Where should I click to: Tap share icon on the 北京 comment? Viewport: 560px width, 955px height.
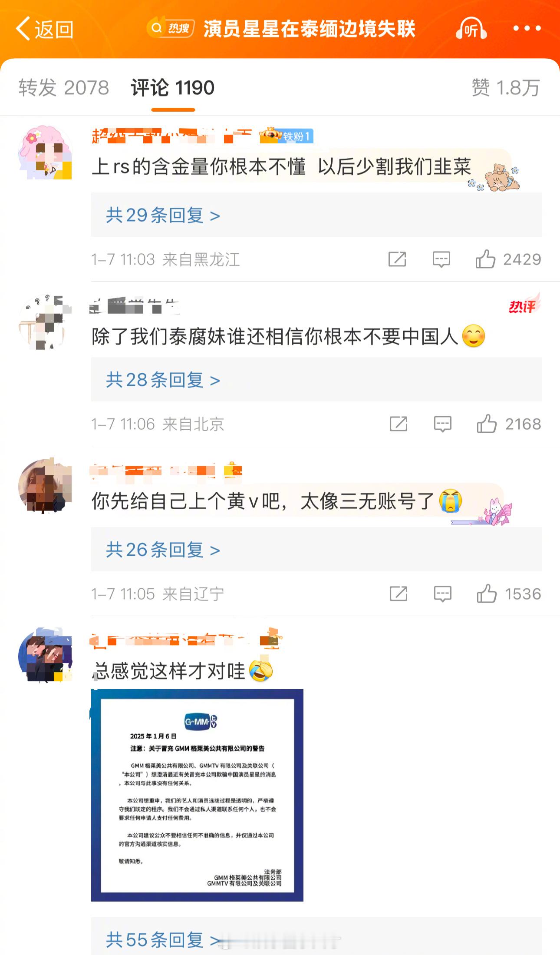tap(399, 424)
